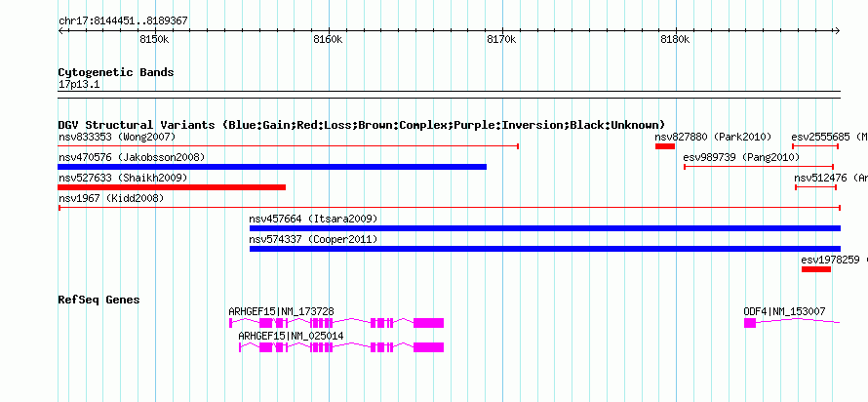Screen dimensions: 868x402
Task: Click the left arrowhead of the ruler
Action: tap(60, 31)
